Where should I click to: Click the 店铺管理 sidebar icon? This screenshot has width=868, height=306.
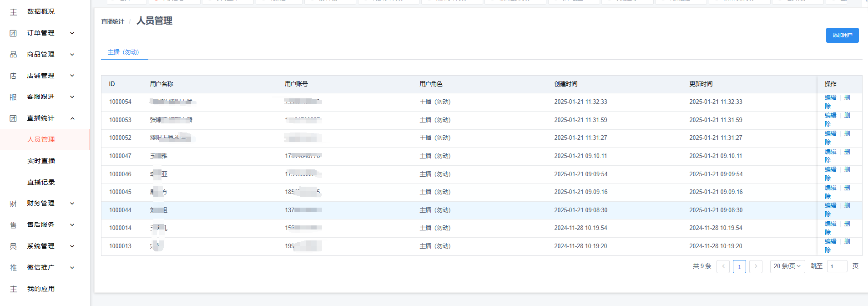pos(13,76)
